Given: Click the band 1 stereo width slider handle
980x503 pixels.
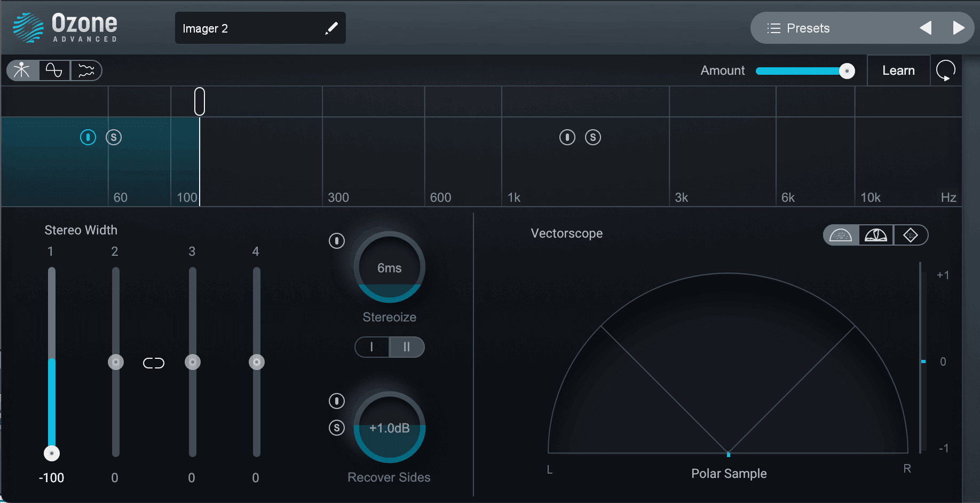Looking at the screenshot, I should [52, 453].
